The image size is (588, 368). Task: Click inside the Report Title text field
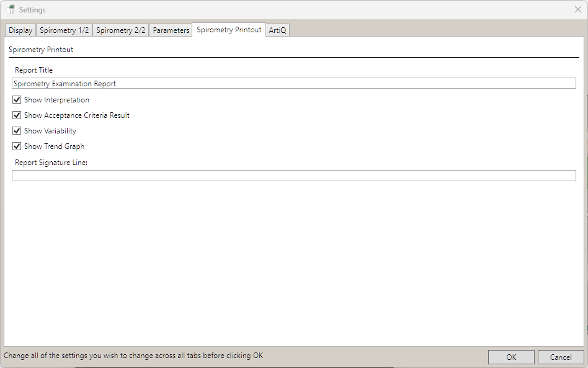point(293,84)
